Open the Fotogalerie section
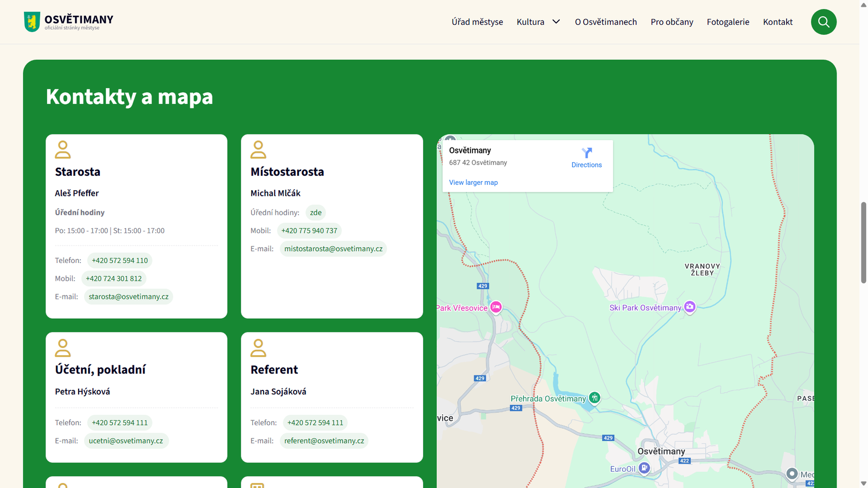 pos(727,22)
